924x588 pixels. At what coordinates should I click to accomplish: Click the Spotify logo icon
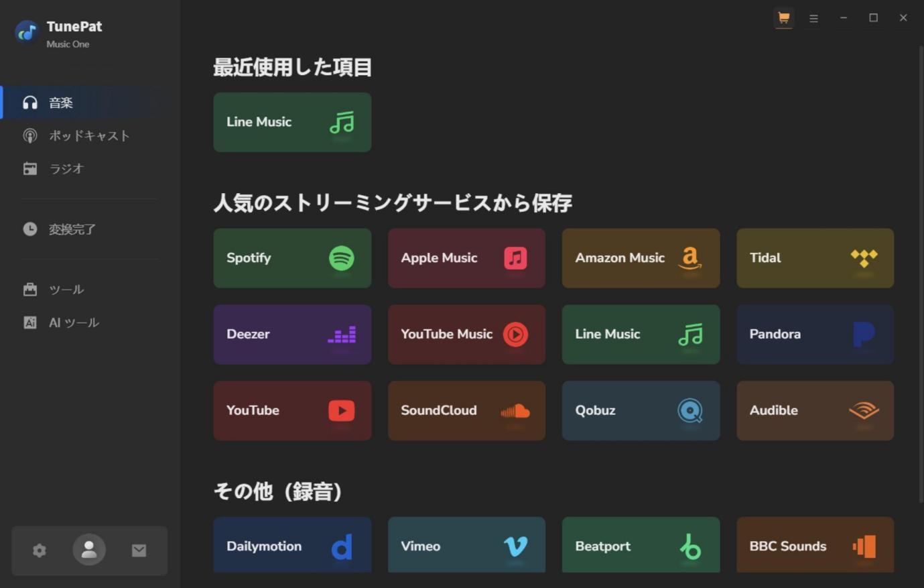pos(342,258)
